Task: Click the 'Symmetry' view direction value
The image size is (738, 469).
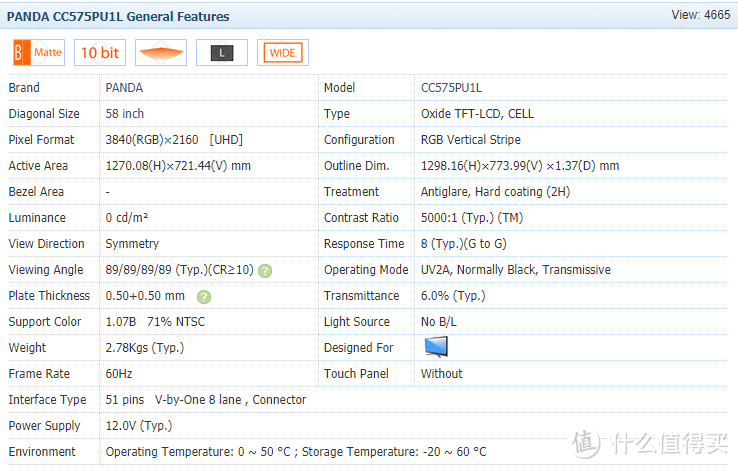Action: (132, 244)
